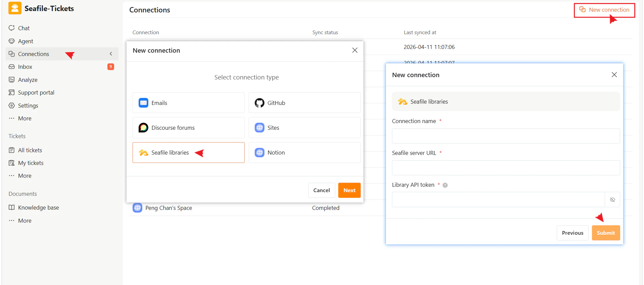Expand More under the Tickets section
This screenshot has height=285, width=644.
click(25, 176)
